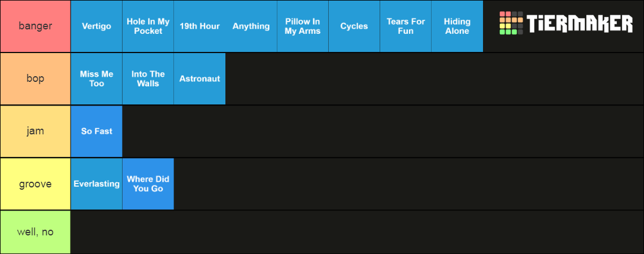Pick the Anything tile in banger row
The height and width of the screenshot is (254, 644).
pyautogui.click(x=251, y=27)
